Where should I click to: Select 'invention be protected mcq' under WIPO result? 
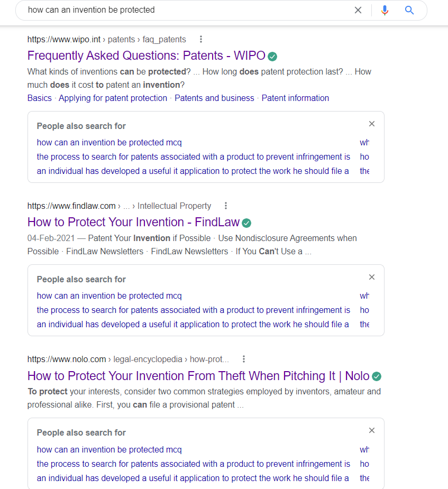coord(109,143)
